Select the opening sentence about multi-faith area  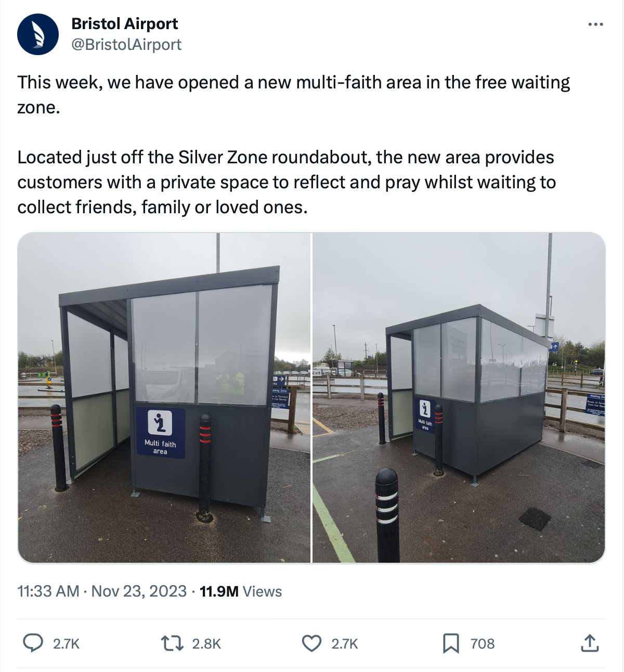click(x=294, y=95)
